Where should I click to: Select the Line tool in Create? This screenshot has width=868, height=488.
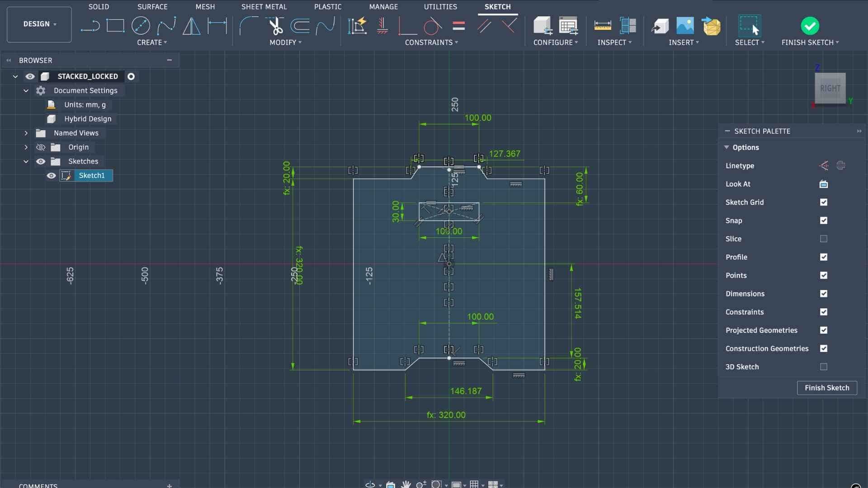coord(90,26)
